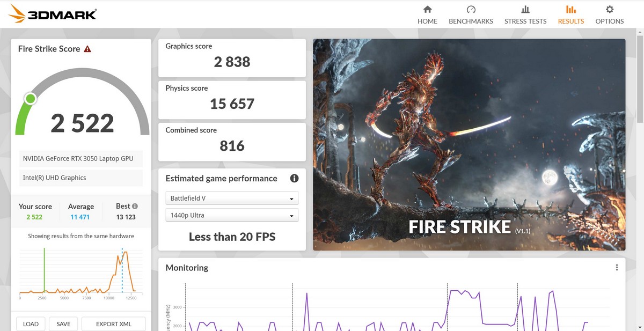Click the Results orange chart icon
Image resolution: width=644 pixels, height=331 pixels.
click(571, 10)
